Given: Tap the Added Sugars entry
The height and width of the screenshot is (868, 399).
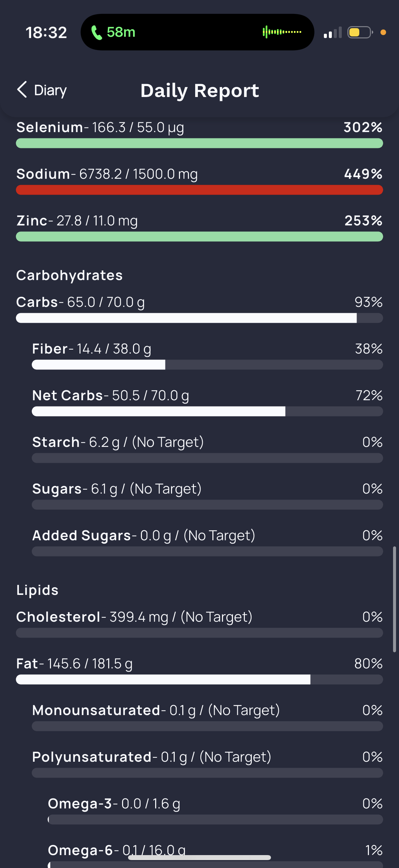Looking at the screenshot, I should [x=207, y=542].
